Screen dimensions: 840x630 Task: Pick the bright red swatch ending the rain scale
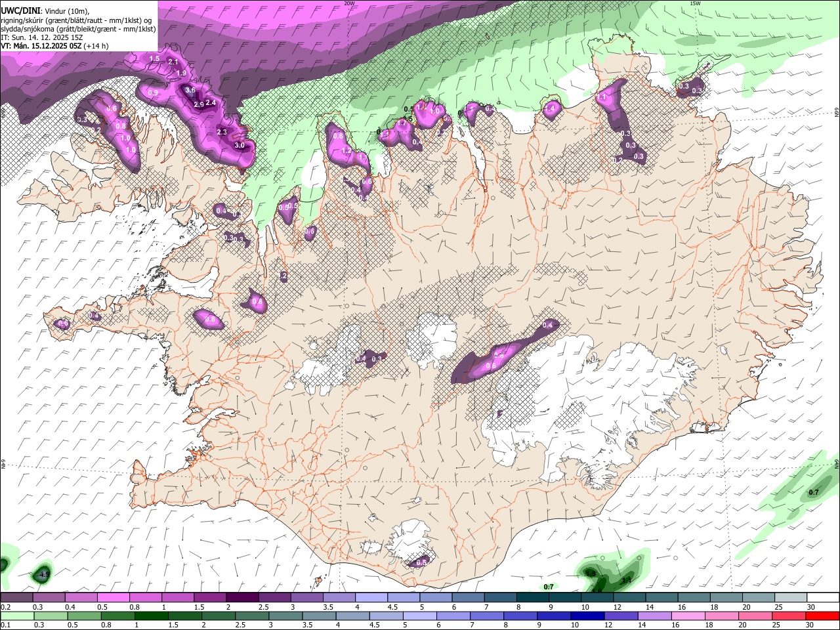pyautogui.click(x=822, y=616)
